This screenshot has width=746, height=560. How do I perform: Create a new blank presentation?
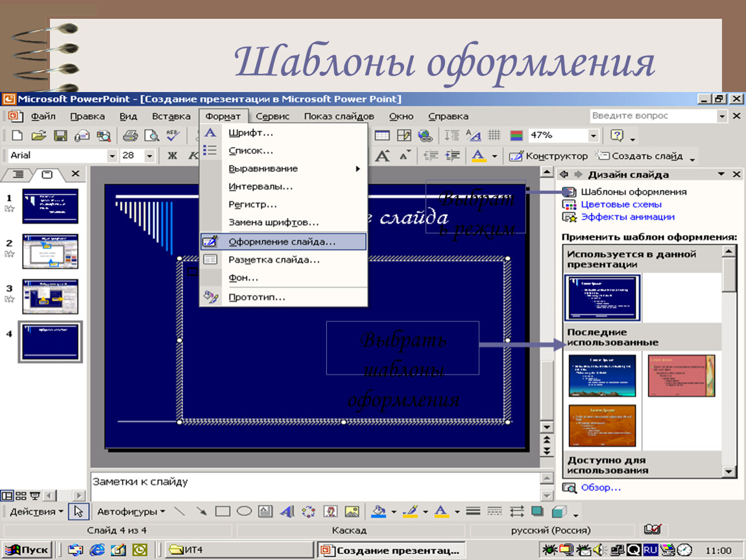17,135
